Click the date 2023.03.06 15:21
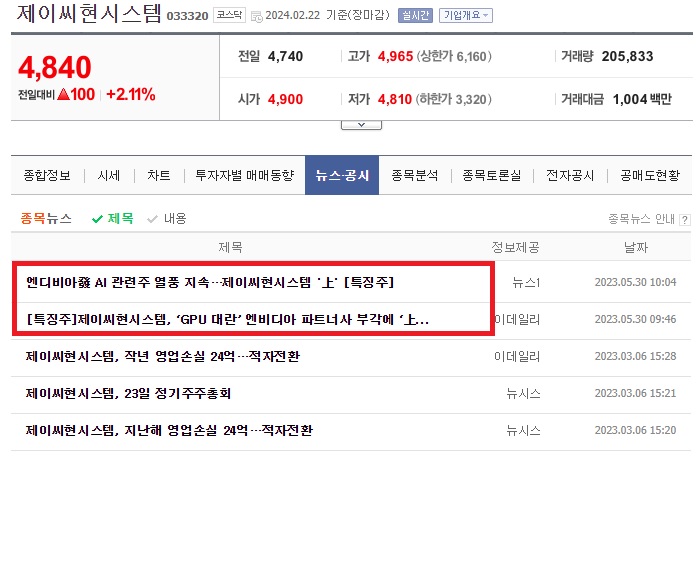The image size is (696, 571). click(x=635, y=393)
